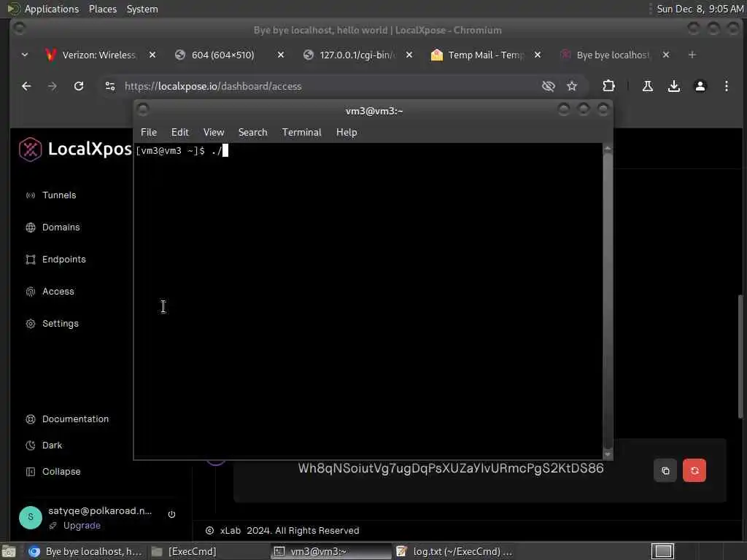Viewport: 747px width, 560px height.
Task: Open Domains in the LocalXpose sidebar
Action: click(61, 227)
